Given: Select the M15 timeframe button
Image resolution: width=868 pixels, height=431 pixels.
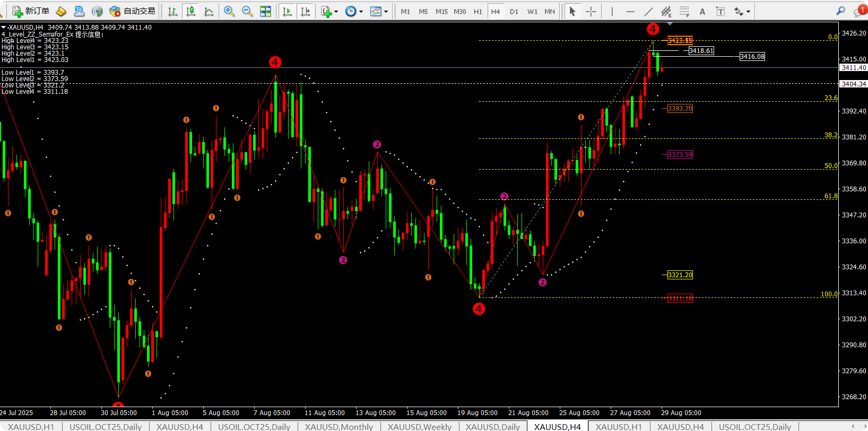Looking at the screenshot, I should pyautogui.click(x=441, y=11).
